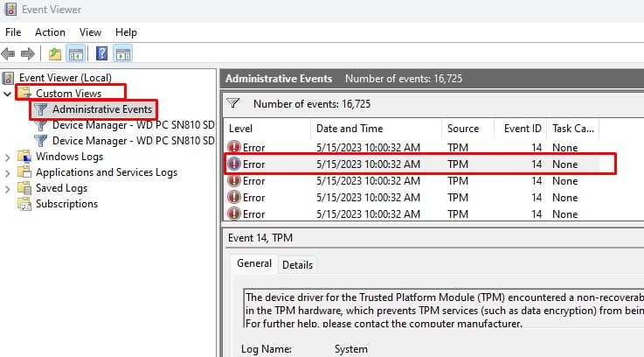Toggle Show/Hide Console Tree toolbar icon
The image size is (644, 357).
(75, 53)
